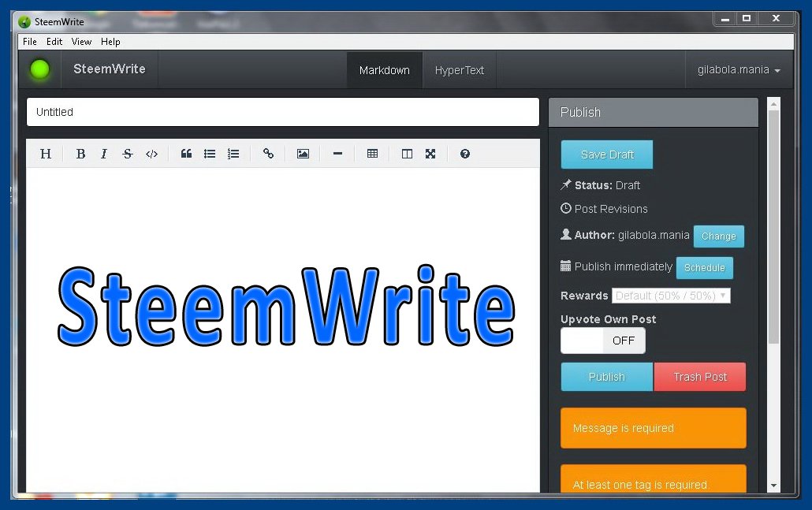
Task: Open the File menu
Action: point(29,42)
